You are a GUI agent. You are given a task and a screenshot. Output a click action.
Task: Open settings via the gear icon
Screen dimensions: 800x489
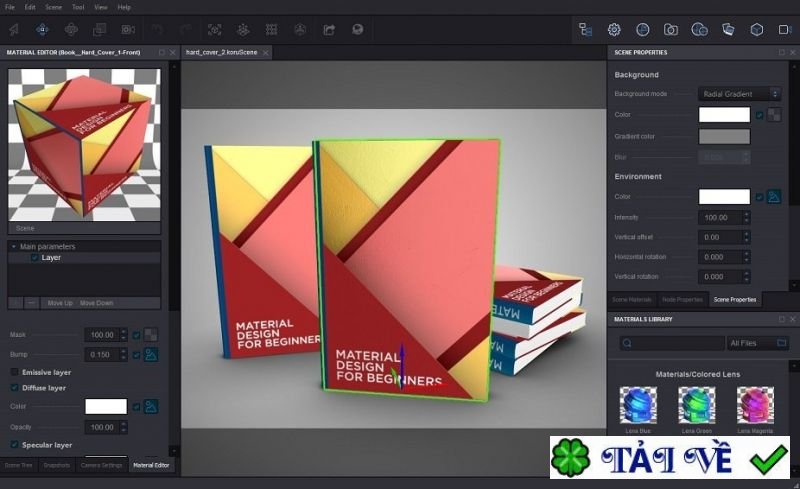(614, 30)
